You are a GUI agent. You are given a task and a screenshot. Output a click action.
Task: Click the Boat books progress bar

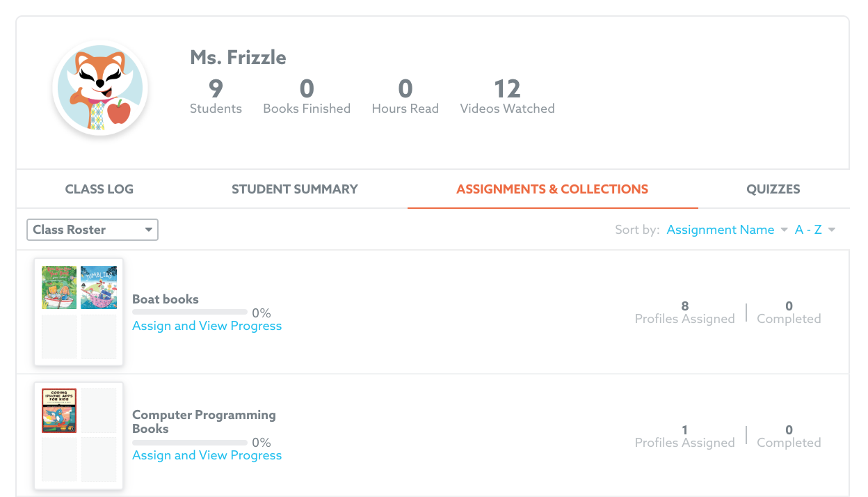[190, 313]
